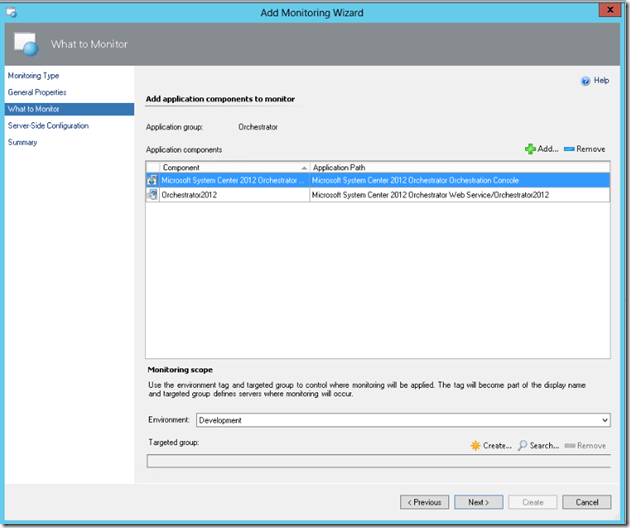Screen dimensions: 630x528
Task: Go to Monitoring Type step
Action: pos(33,76)
